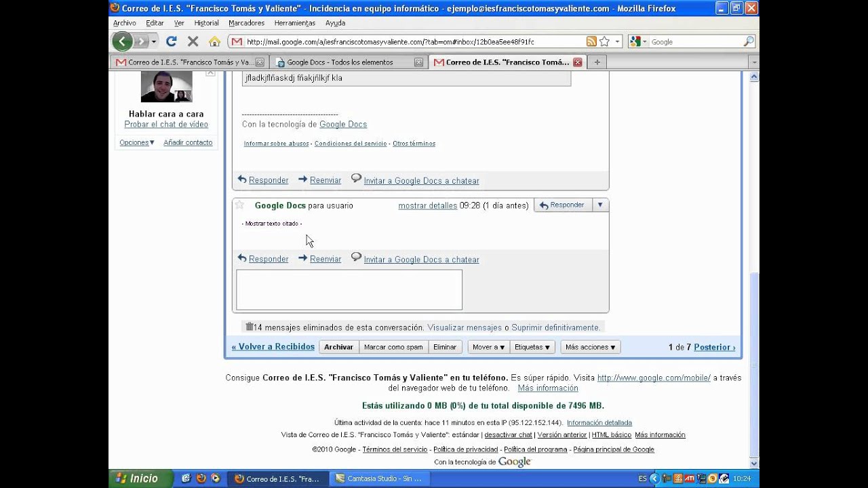Click the Archivar button
The width and height of the screenshot is (868, 488).
pos(338,347)
